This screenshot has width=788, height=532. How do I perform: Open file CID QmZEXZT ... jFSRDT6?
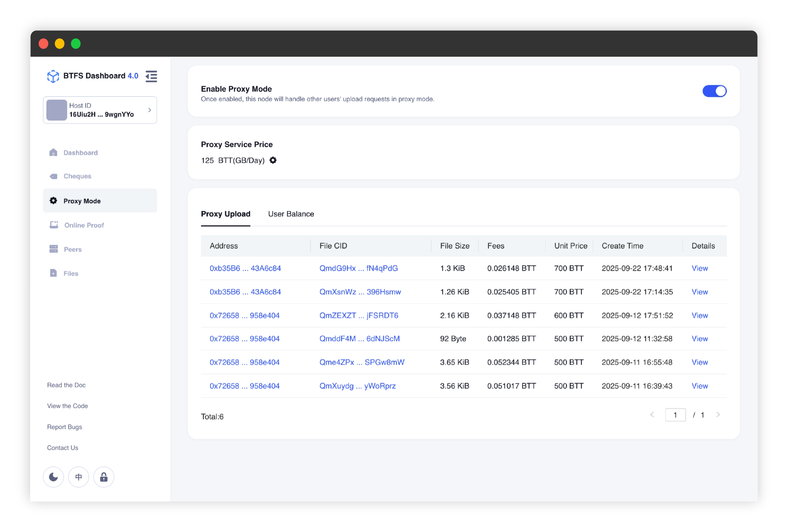(x=359, y=315)
